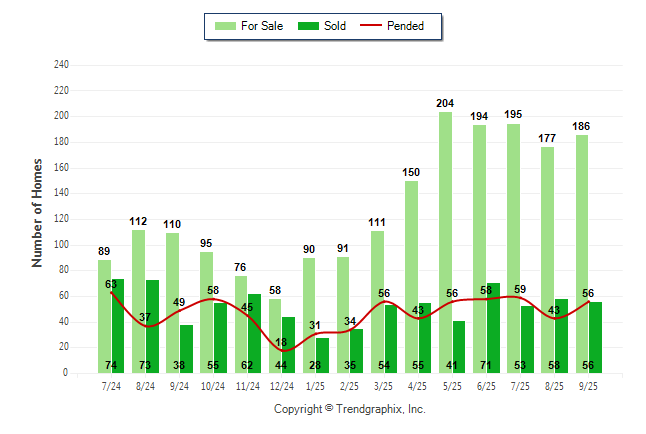Screen dimensions: 646x434
Task: Click the Copyright Trendgraphix, Inc. text
Action: (x=349, y=409)
